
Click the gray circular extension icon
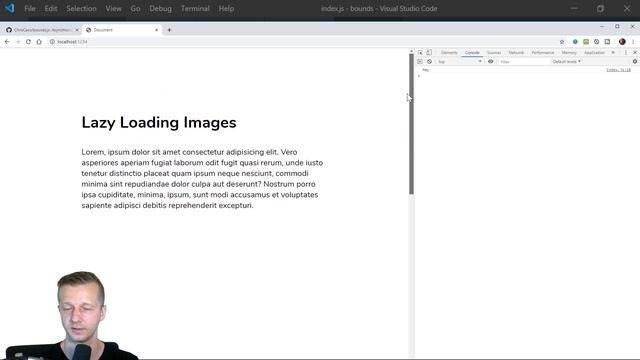click(x=596, y=42)
